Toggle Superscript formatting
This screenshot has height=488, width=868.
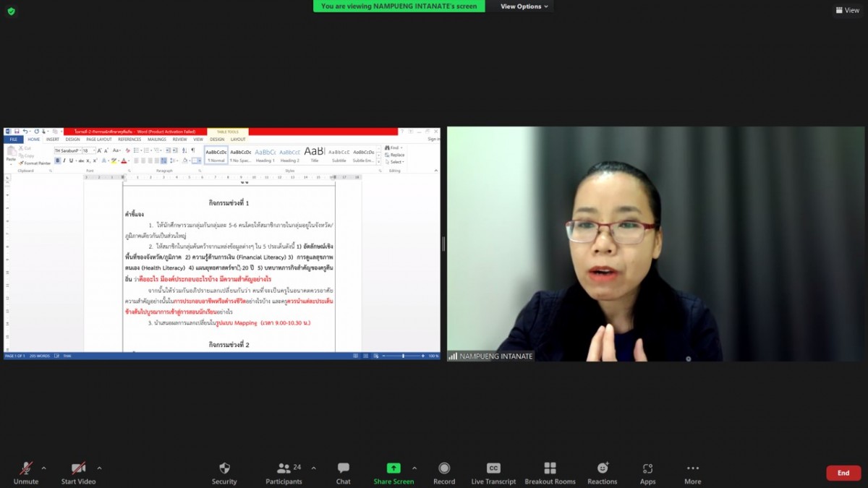pyautogui.click(x=95, y=160)
